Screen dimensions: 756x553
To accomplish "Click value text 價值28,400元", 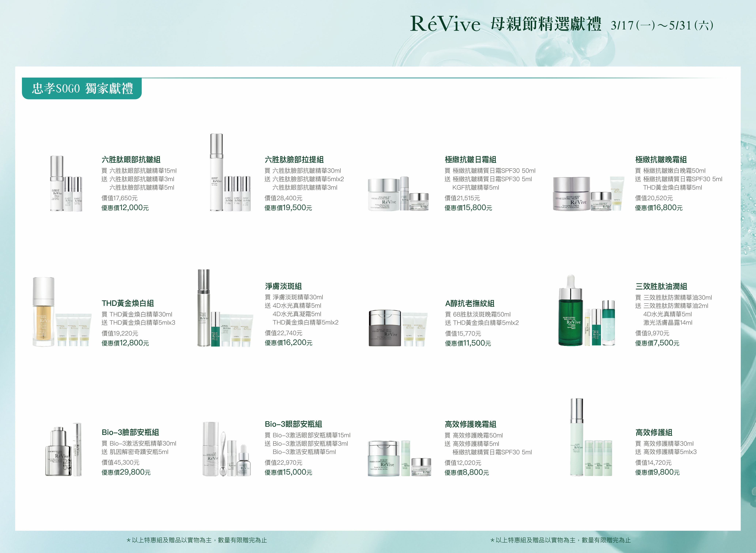I will tap(283, 198).
